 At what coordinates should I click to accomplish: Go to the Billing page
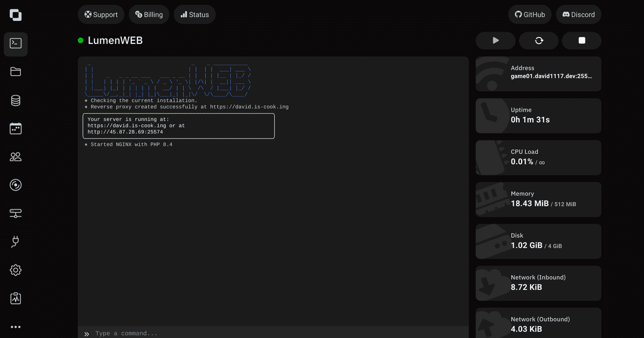(149, 14)
